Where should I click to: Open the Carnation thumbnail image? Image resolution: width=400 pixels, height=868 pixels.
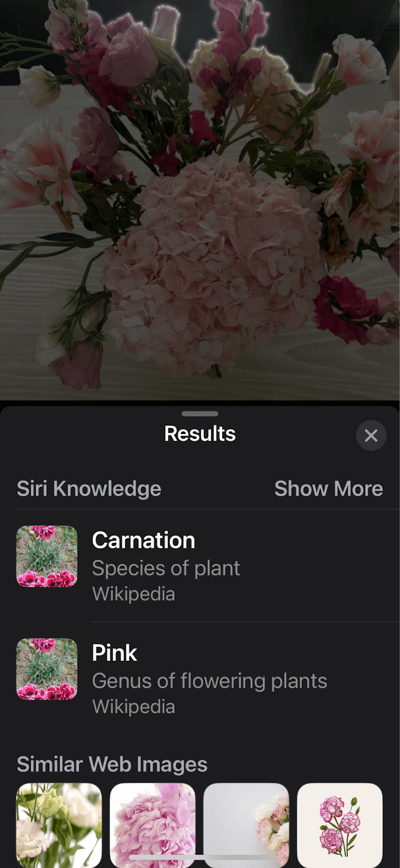[47, 556]
